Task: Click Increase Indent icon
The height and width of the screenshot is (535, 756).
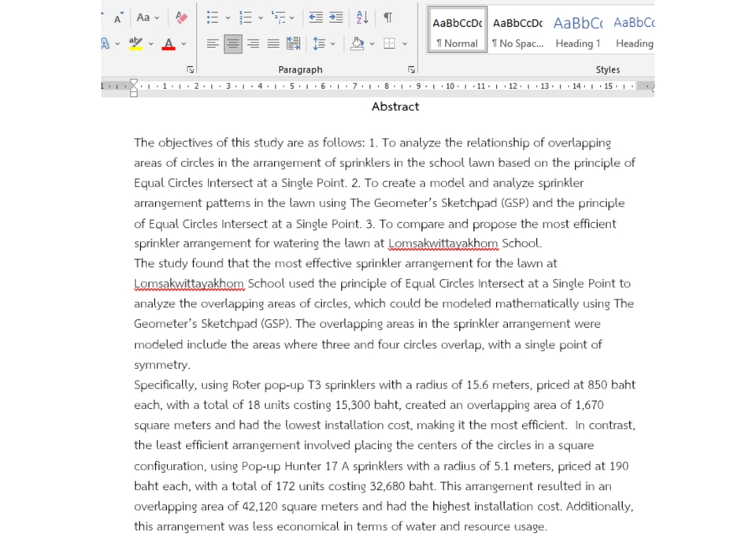Action: click(x=336, y=18)
